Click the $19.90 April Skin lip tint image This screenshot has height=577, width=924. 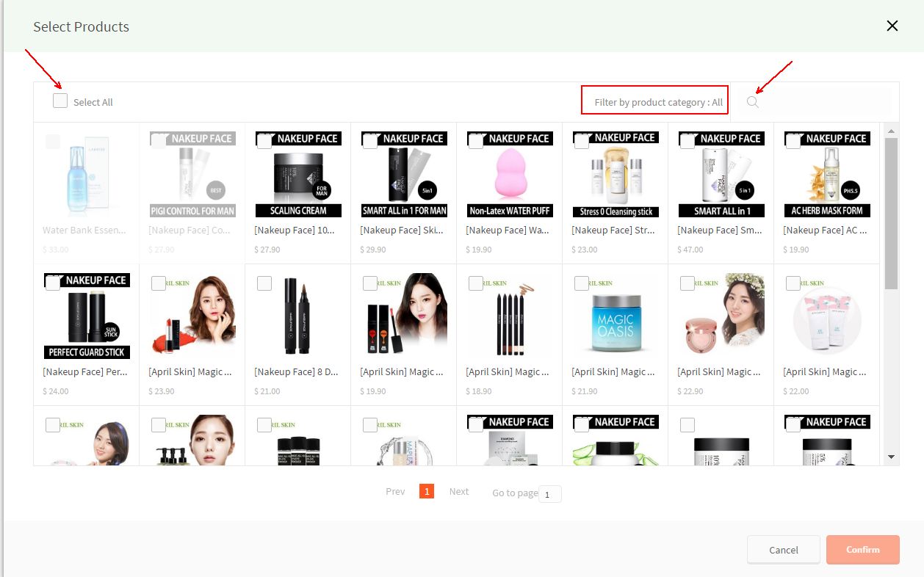(x=404, y=316)
